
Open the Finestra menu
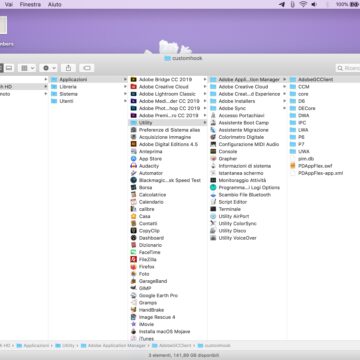(30, 4)
